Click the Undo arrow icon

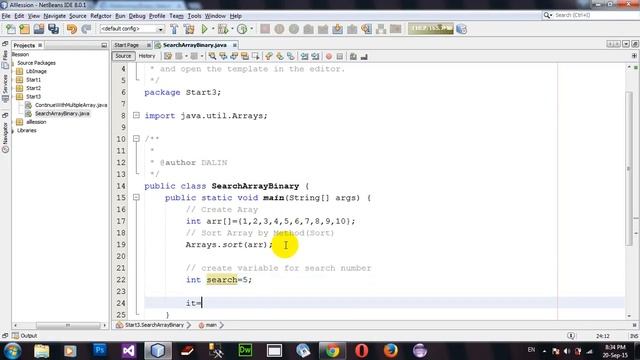[x=72, y=29]
